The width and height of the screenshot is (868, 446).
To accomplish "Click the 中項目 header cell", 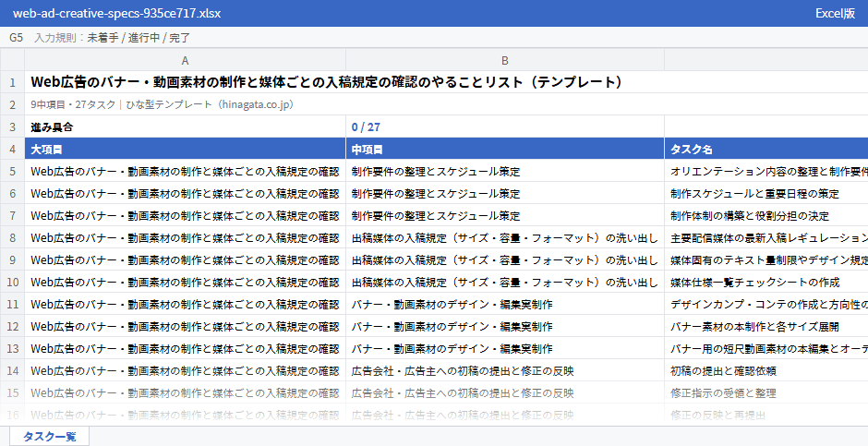I will point(505,149).
